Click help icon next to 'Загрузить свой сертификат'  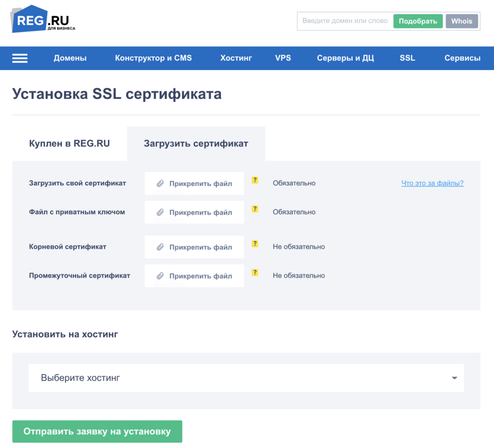(x=255, y=180)
